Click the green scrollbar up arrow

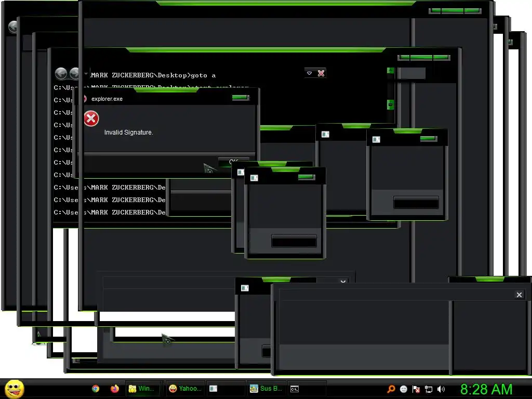[390, 70]
